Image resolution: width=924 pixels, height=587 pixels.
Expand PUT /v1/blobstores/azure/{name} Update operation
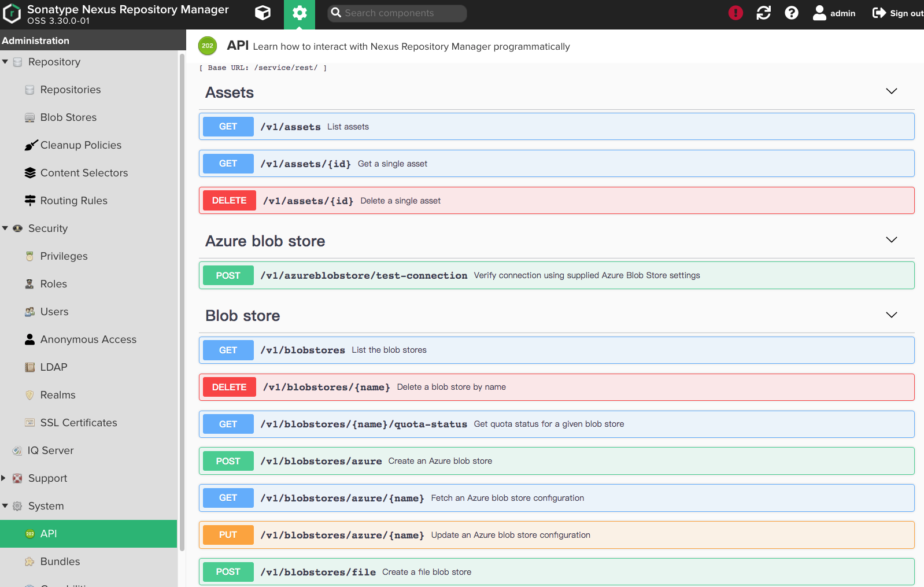(557, 535)
